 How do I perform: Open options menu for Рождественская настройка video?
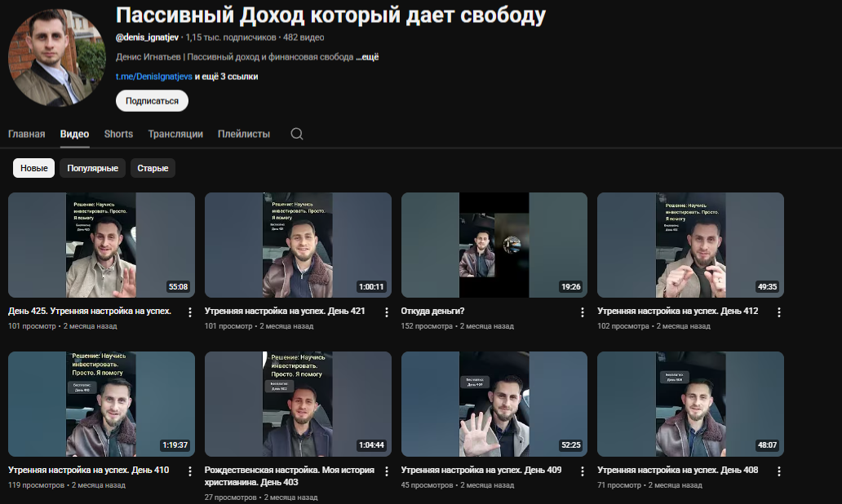[386, 471]
